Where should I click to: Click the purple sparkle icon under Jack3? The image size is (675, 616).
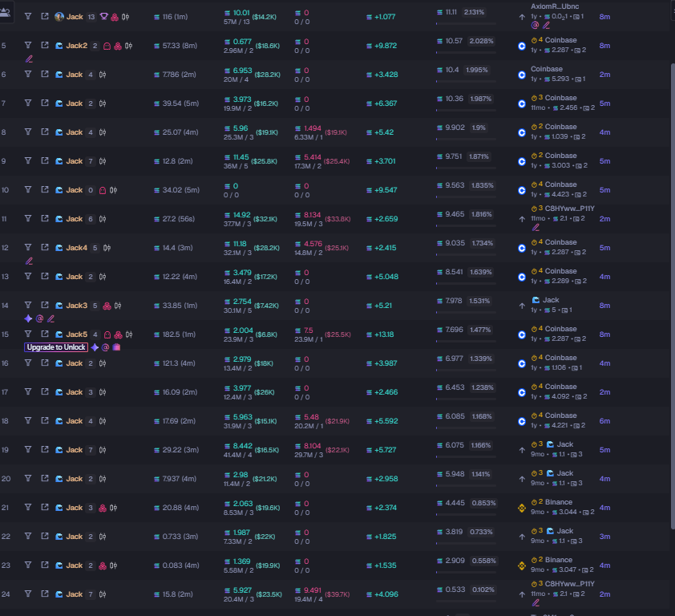click(28, 318)
